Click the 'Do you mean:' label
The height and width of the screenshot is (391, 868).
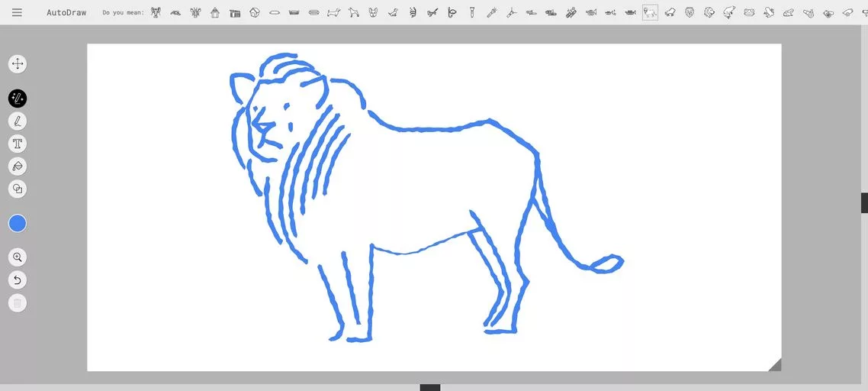[123, 12]
